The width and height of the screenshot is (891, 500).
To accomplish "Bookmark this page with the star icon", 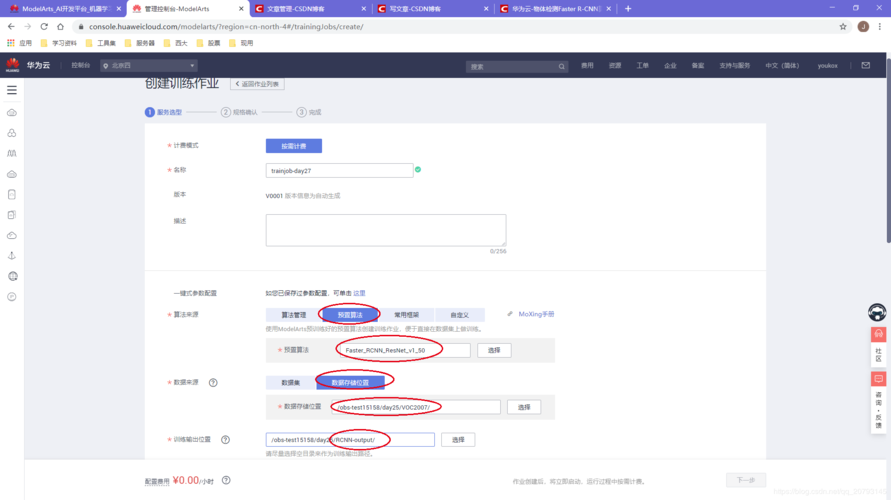I will coord(843,26).
